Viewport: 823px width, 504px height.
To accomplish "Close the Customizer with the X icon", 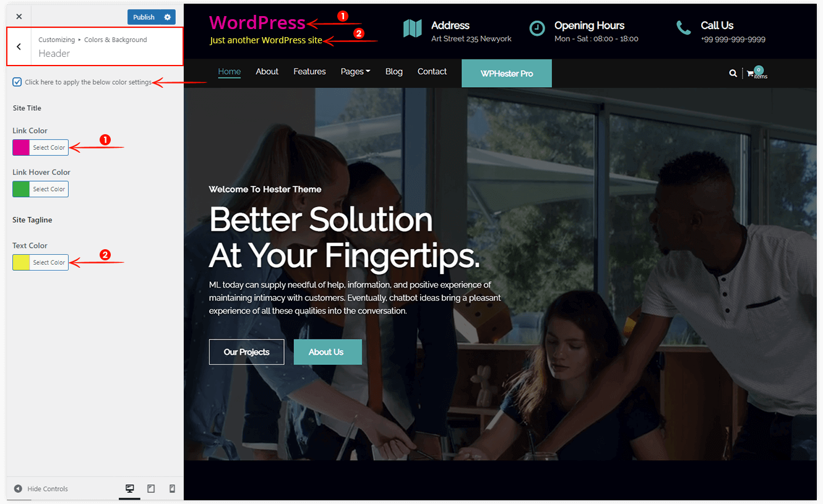I will [x=19, y=17].
